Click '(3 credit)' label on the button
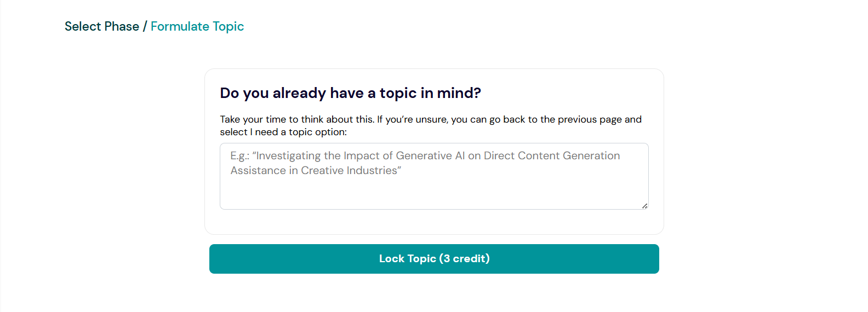The width and height of the screenshot is (868, 312). [464, 259]
